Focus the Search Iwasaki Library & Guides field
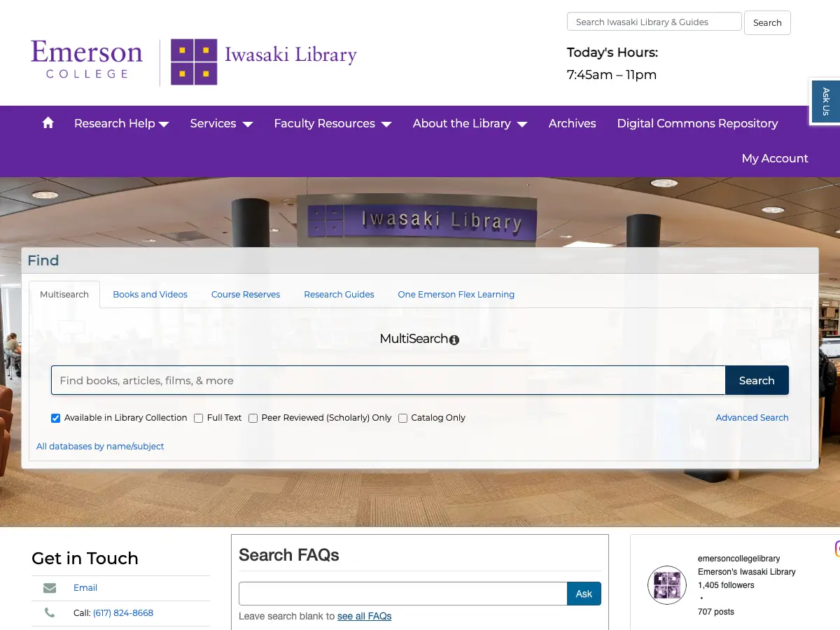840x630 pixels. (x=654, y=22)
